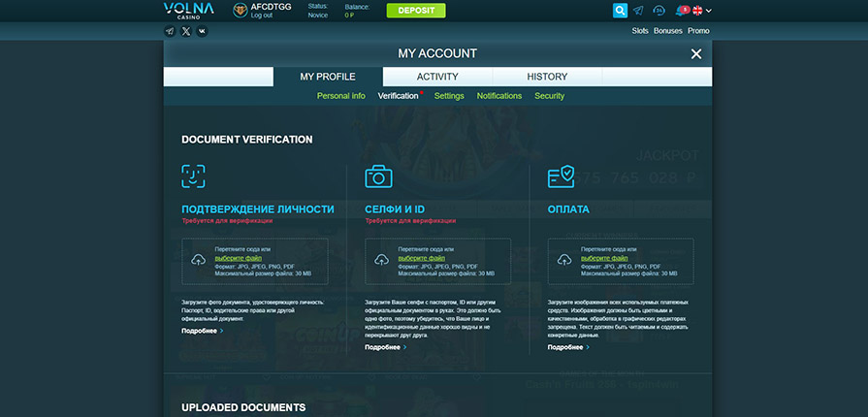This screenshot has height=417, width=868.
Task: Open the notifications bell icon
Action: click(681, 11)
